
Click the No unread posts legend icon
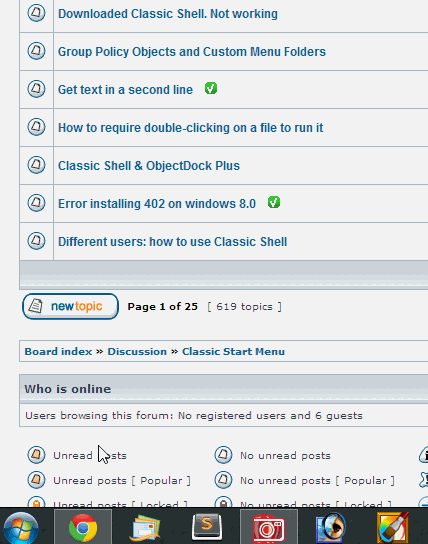coord(223,454)
